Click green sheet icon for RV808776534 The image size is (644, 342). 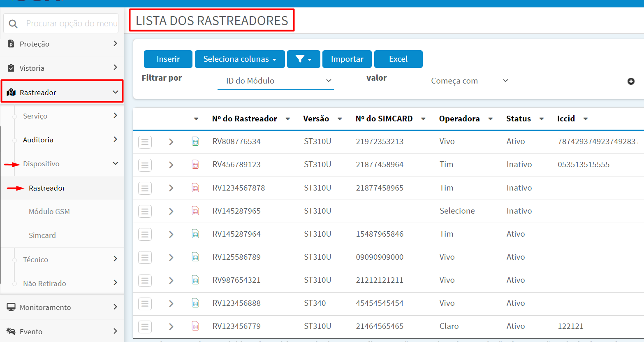(x=195, y=142)
